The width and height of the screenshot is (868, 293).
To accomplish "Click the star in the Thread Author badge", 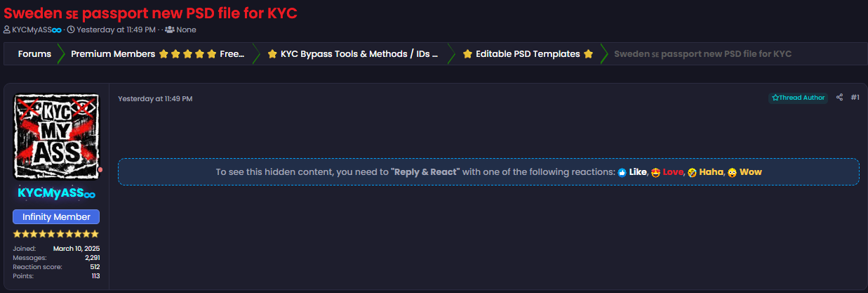I will click(x=775, y=98).
